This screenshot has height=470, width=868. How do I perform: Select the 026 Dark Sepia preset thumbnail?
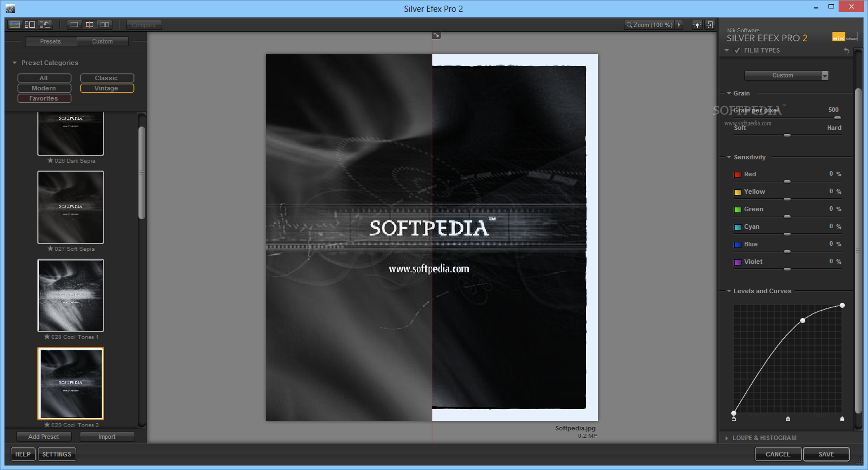click(x=71, y=133)
